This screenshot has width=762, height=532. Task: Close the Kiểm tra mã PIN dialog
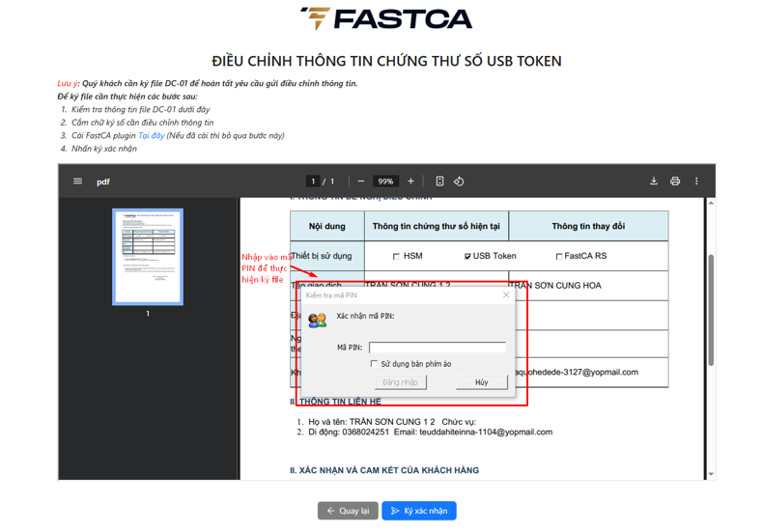coord(506,295)
